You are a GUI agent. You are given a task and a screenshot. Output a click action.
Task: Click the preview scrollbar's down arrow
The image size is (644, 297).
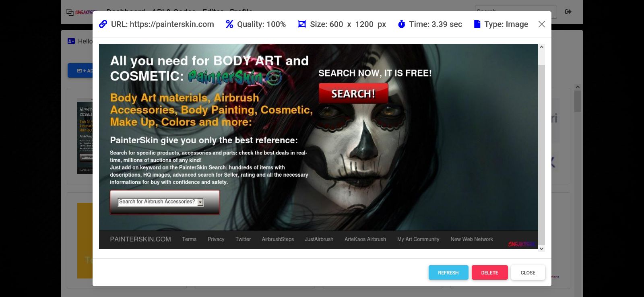(x=541, y=249)
